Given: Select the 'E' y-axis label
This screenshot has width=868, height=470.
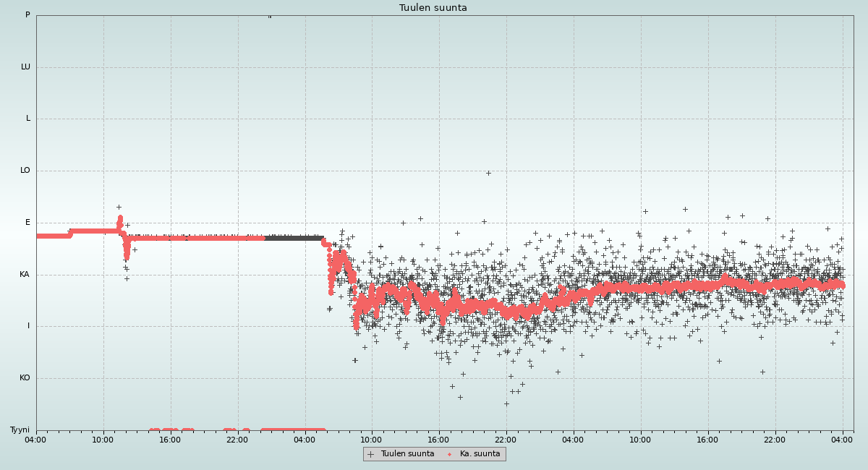Looking at the screenshot, I should pyautogui.click(x=28, y=223).
